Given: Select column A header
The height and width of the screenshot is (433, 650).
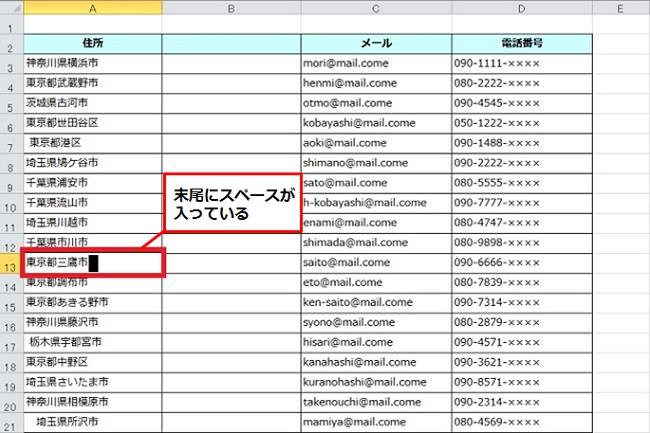Looking at the screenshot, I should coord(92,8).
